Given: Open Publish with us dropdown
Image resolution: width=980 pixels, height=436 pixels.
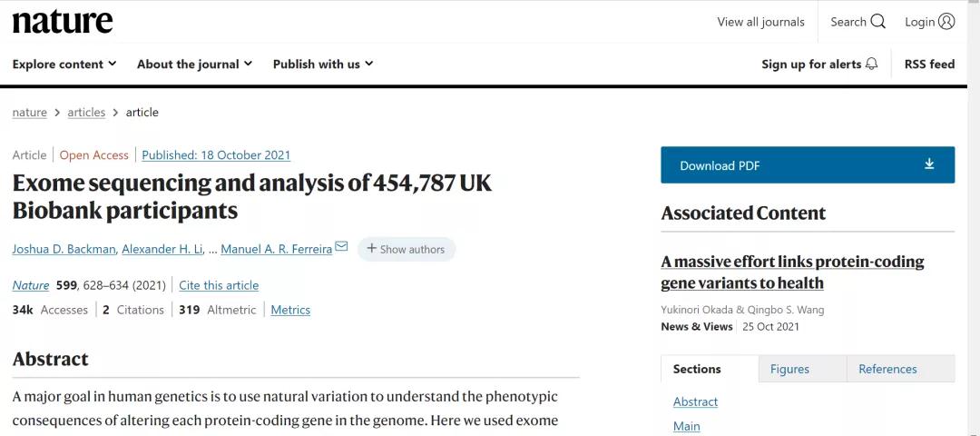Looking at the screenshot, I should point(323,64).
